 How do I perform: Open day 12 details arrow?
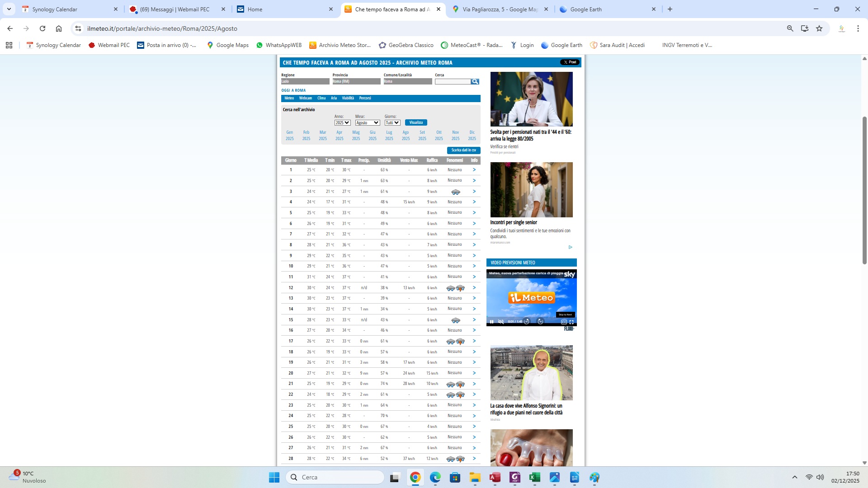point(474,288)
